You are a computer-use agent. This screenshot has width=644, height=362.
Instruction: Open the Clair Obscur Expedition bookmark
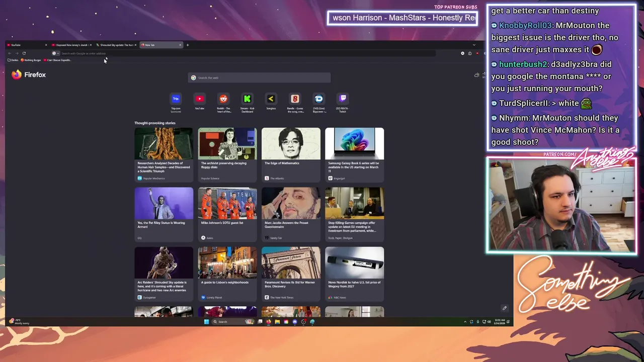point(57,60)
